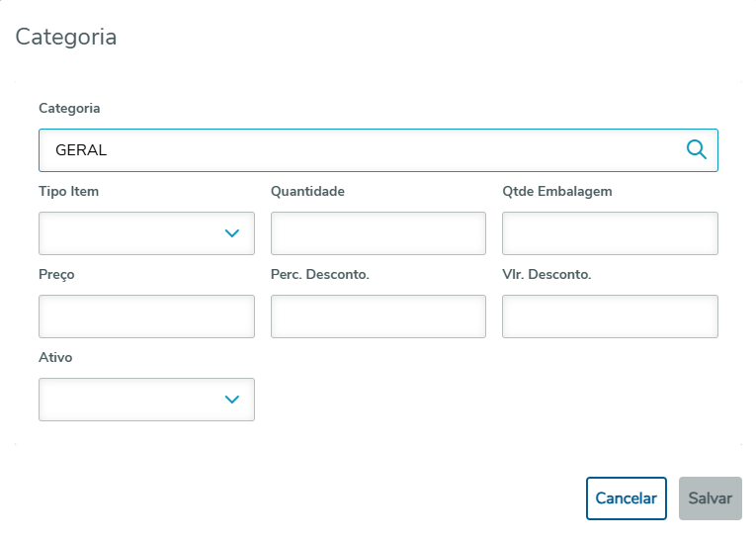756x541 pixels.
Task: Click the Categoria dialog title
Action: pyautogui.click(x=66, y=38)
